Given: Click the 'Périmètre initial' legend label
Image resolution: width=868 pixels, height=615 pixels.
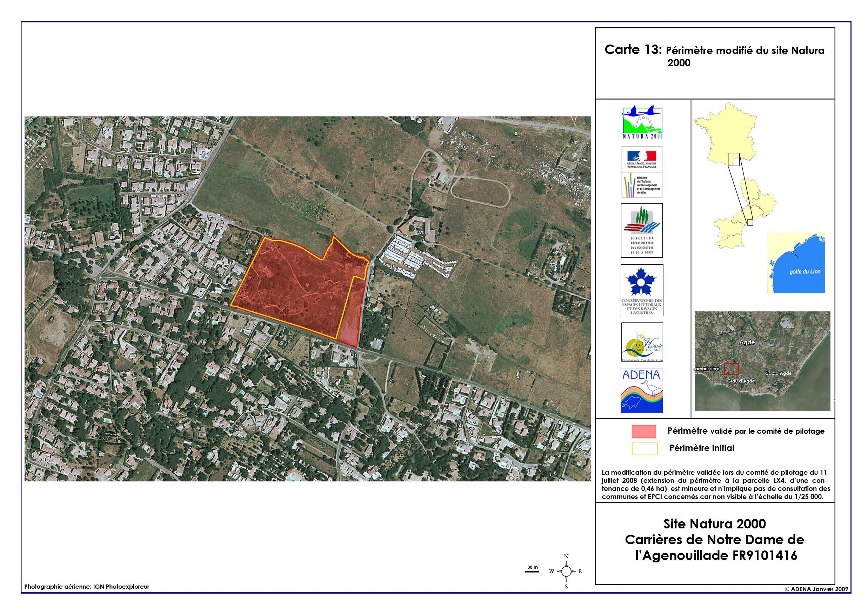Looking at the screenshot, I should [x=702, y=448].
